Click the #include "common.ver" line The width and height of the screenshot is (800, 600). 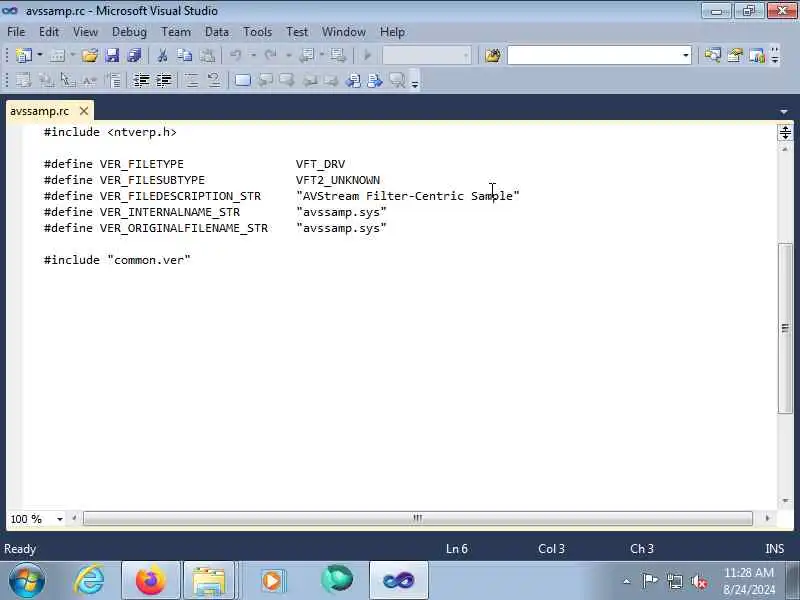(x=117, y=260)
